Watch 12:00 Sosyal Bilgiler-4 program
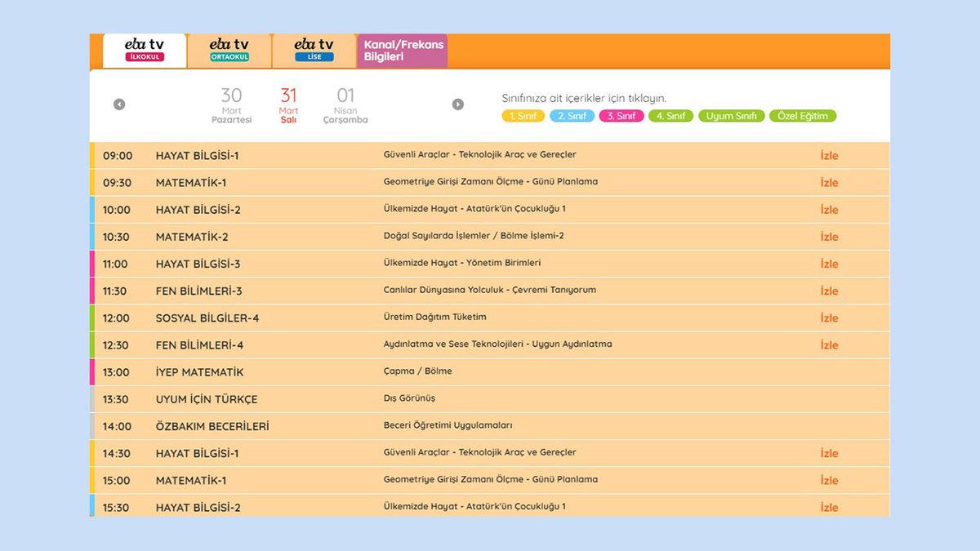The image size is (980, 551). [829, 318]
